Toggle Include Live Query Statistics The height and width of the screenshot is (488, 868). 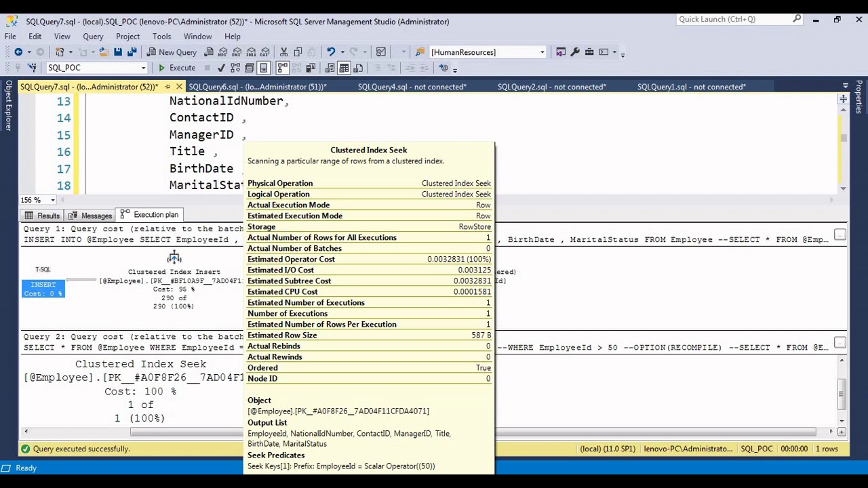[x=296, y=68]
